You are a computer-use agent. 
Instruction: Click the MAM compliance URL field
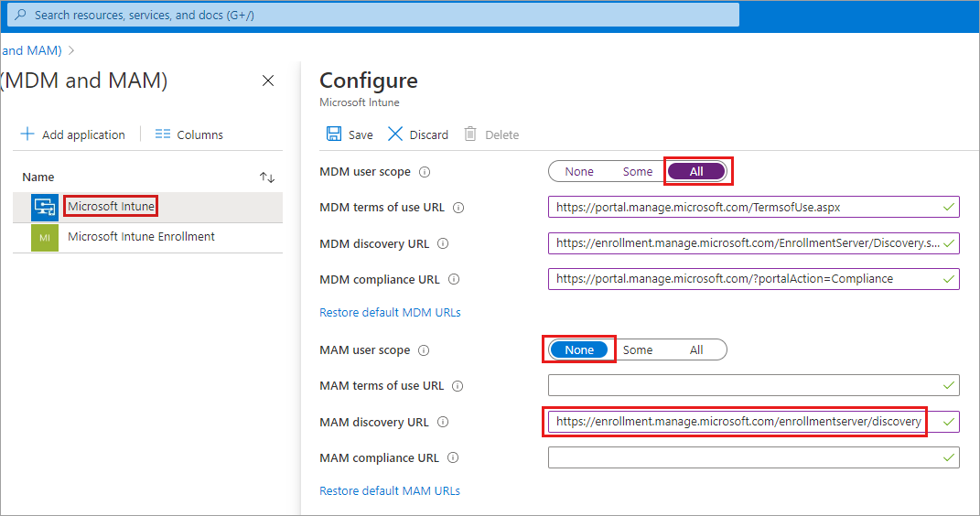(754, 457)
